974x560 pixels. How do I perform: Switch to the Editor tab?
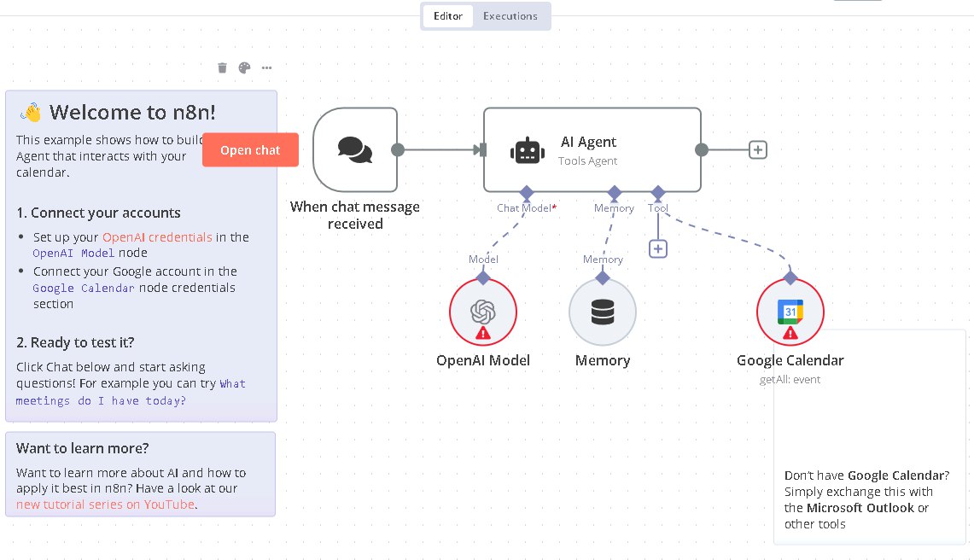click(448, 16)
